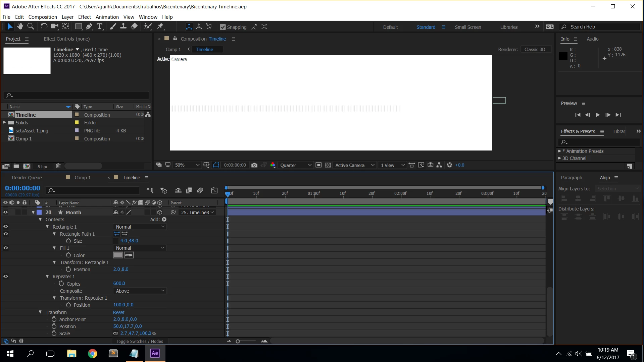Toggle transparency grid in viewer

click(x=328, y=165)
